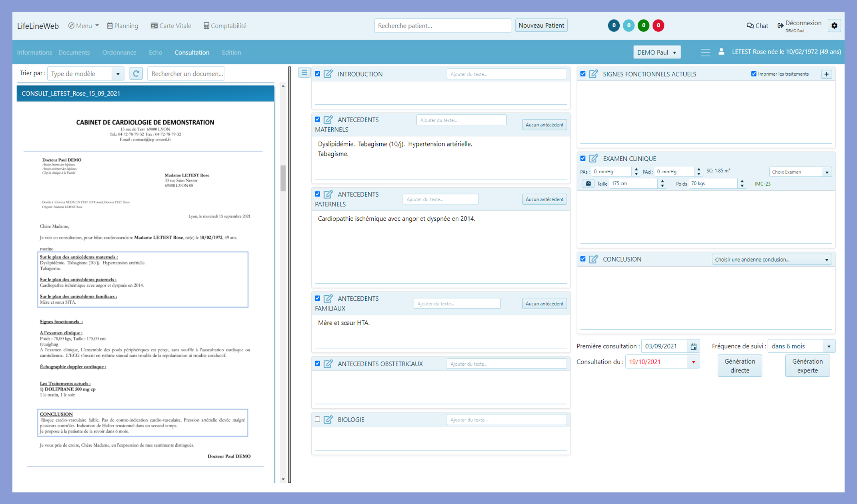Click the red notification counter

pyautogui.click(x=658, y=26)
